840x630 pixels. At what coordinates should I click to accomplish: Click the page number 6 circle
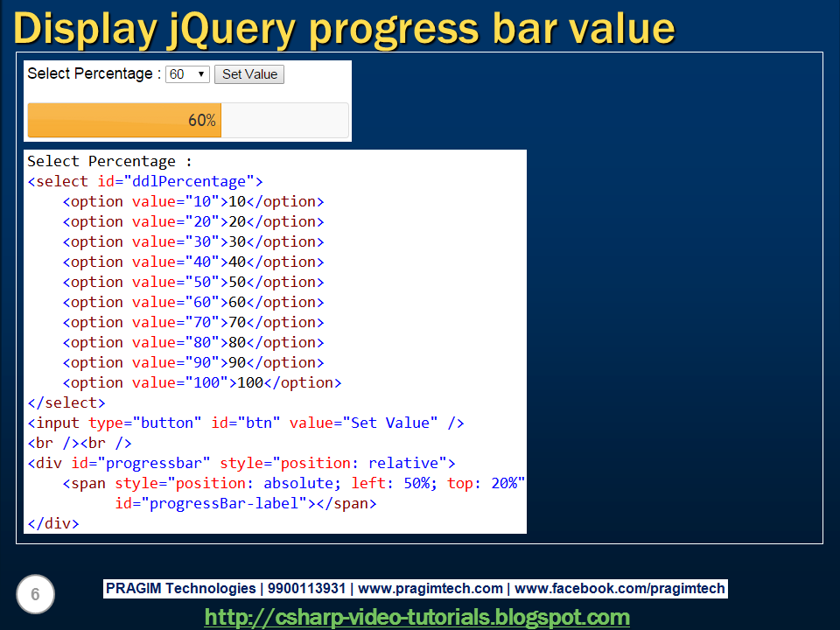tap(35, 594)
